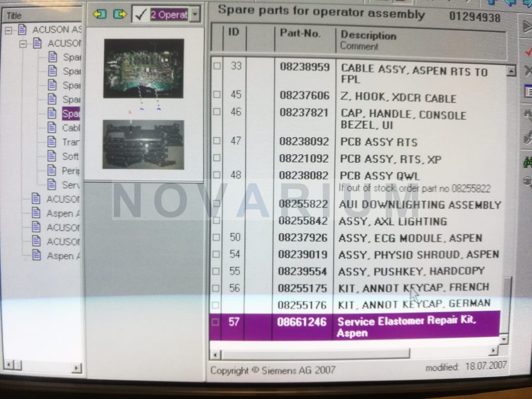Viewport: 532px width, 399px height.
Task: Click document icon next to Perip item
Action: coord(51,170)
